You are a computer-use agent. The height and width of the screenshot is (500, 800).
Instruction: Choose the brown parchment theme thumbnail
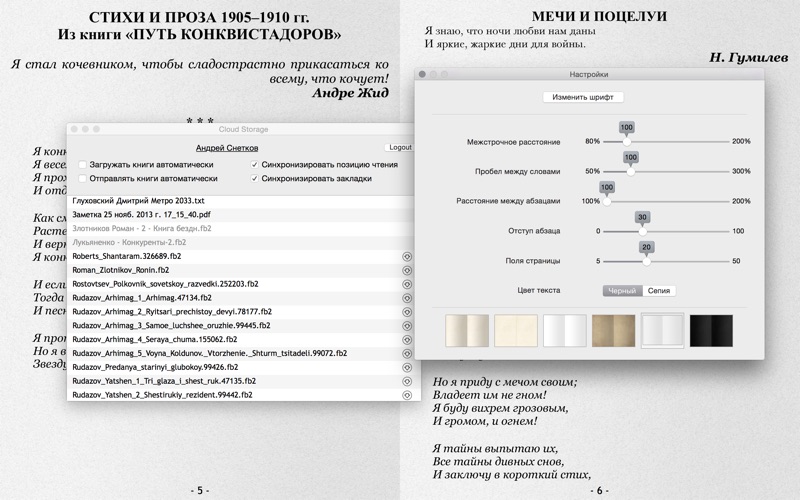click(614, 331)
